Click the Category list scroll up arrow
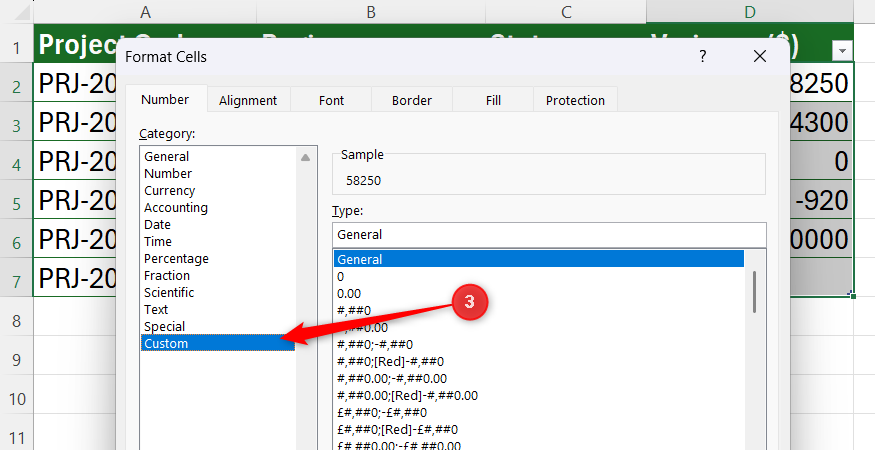875x450 pixels. point(305,158)
